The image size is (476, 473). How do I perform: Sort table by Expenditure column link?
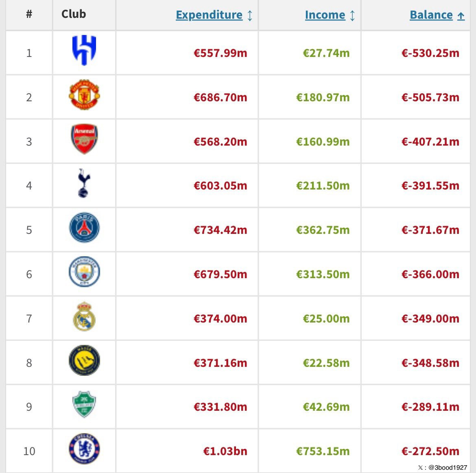point(209,15)
